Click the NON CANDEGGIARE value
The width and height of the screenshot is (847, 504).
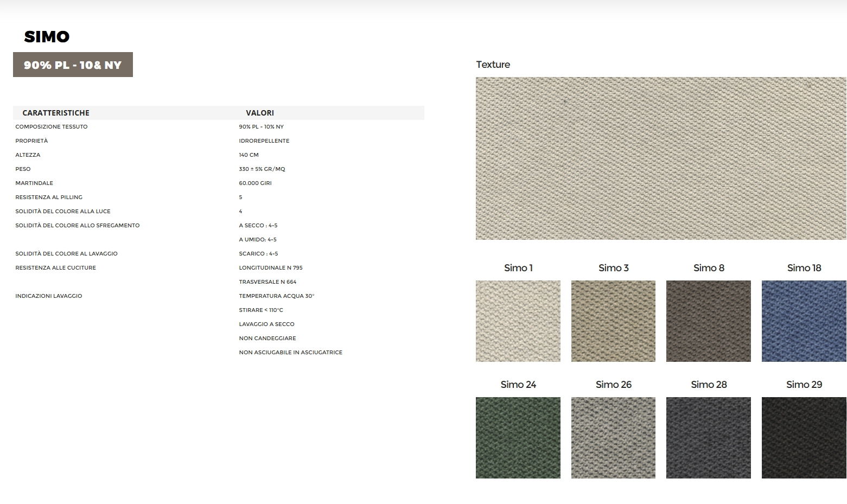(x=268, y=338)
